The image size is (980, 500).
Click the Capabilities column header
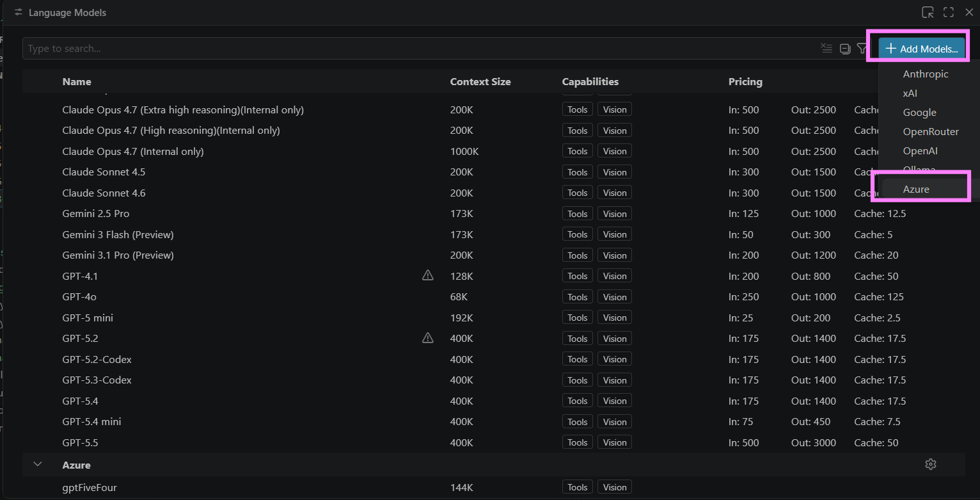pos(590,81)
